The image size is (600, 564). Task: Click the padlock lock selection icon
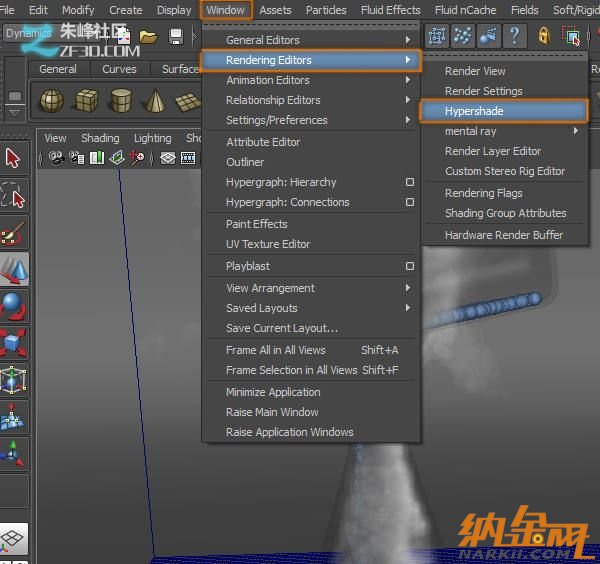(544, 36)
